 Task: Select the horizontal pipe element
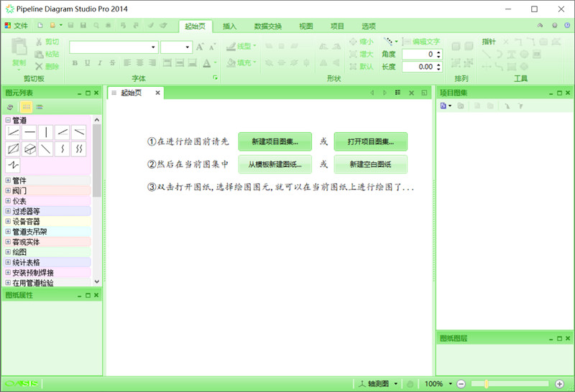pyautogui.click(x=29, y=132)
